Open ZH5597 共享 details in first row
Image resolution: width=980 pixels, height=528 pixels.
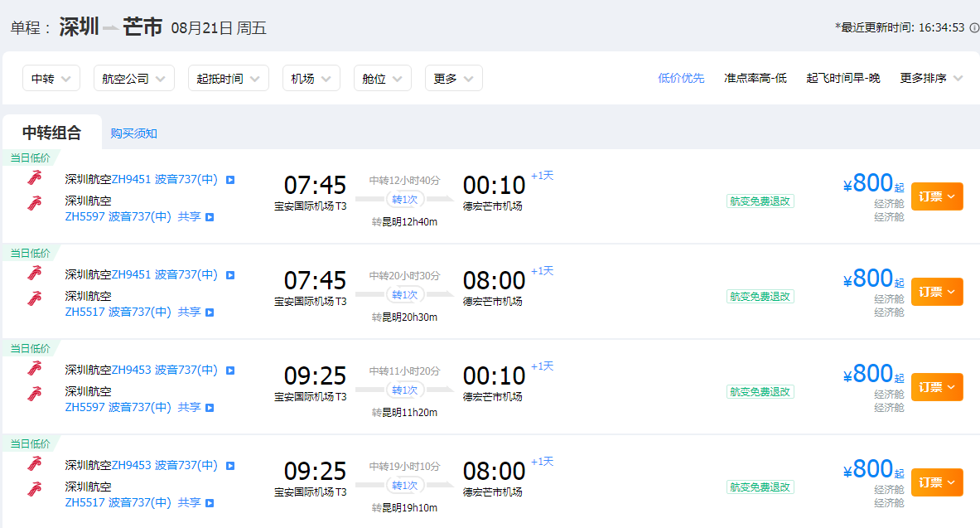(x=133, y=216)
